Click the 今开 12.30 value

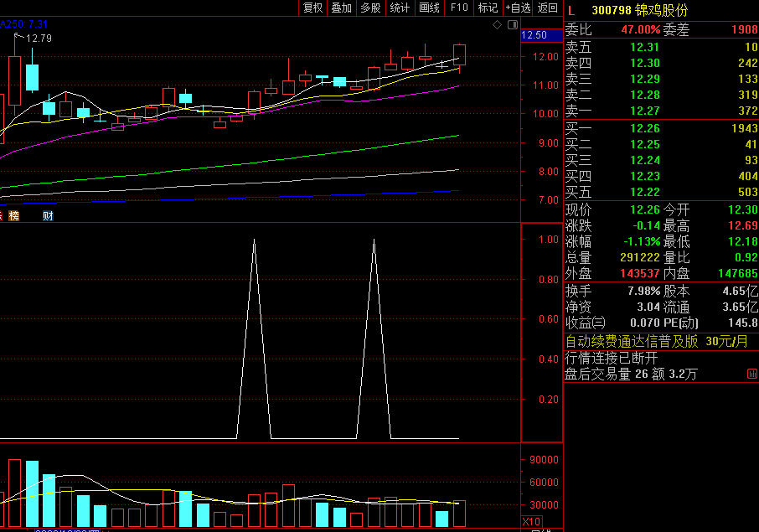743,209
